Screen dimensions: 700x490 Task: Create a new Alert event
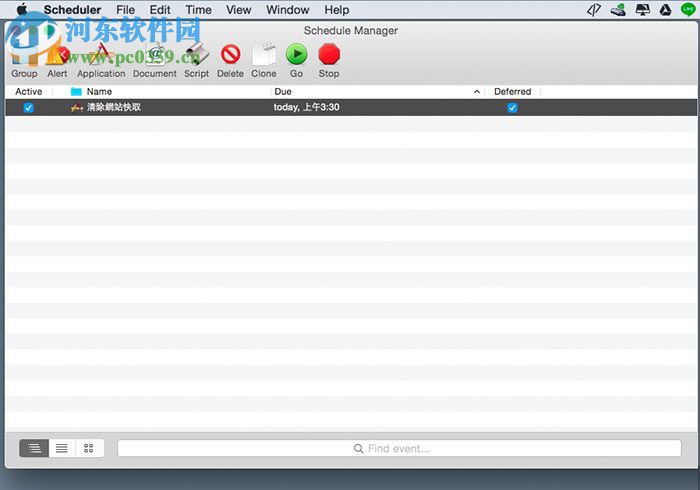[58, 61]
